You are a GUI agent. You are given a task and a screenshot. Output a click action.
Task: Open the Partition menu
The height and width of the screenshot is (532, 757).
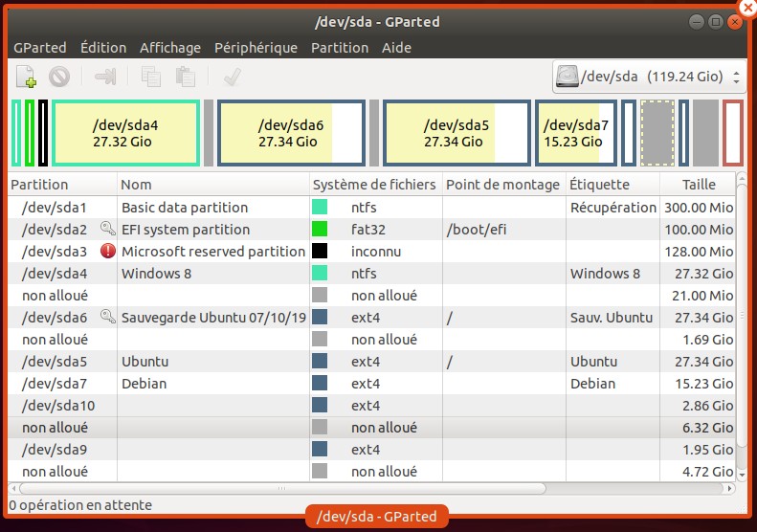tap(340, 47)
